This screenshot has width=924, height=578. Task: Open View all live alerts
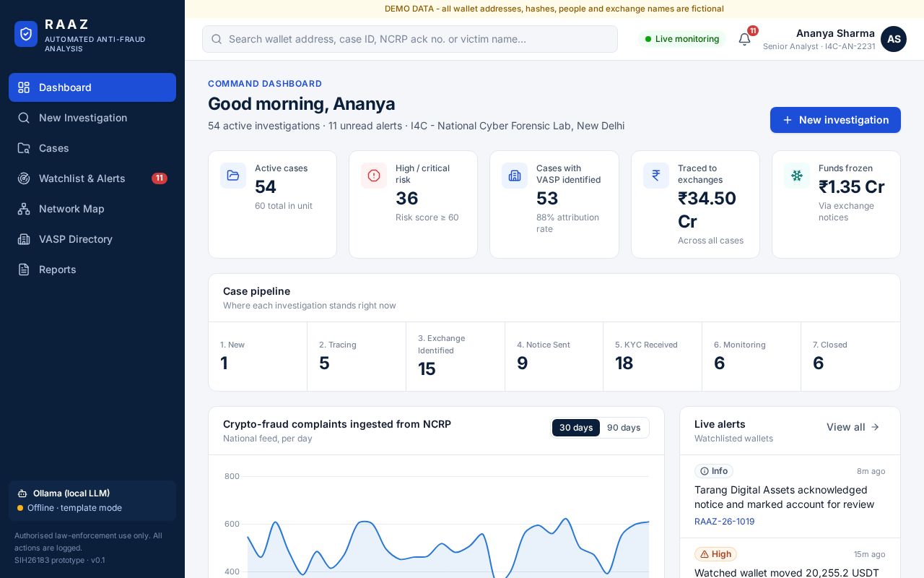(853, 427)
